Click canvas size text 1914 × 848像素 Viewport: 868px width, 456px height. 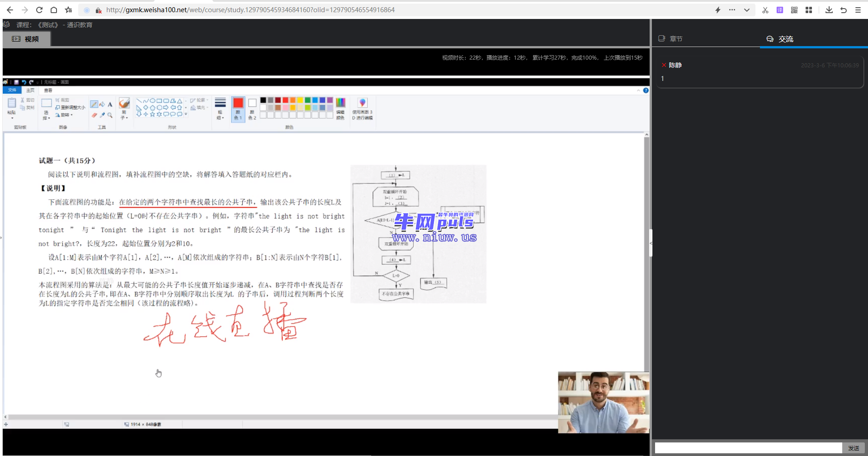[x=146, y=424]
